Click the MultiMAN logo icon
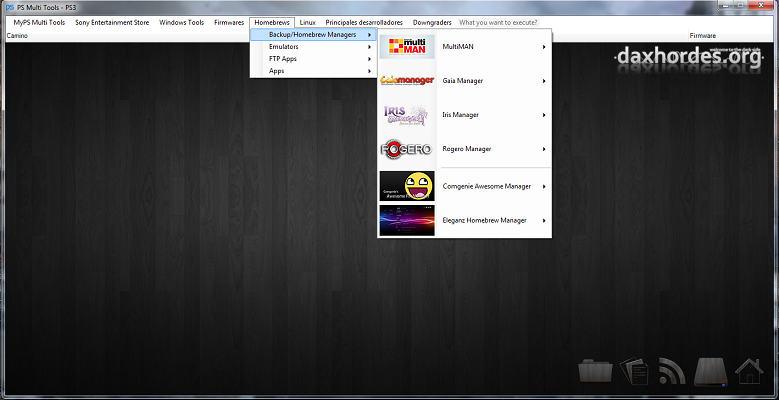The height and width of the screenshot is (400, 779). pos(407,47)
